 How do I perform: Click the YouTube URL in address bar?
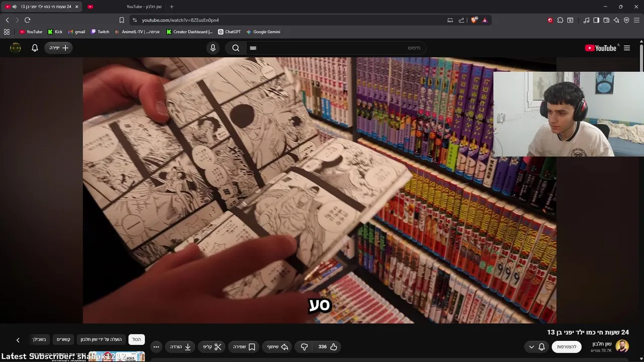pyautogui.click(x=180, y=20)
